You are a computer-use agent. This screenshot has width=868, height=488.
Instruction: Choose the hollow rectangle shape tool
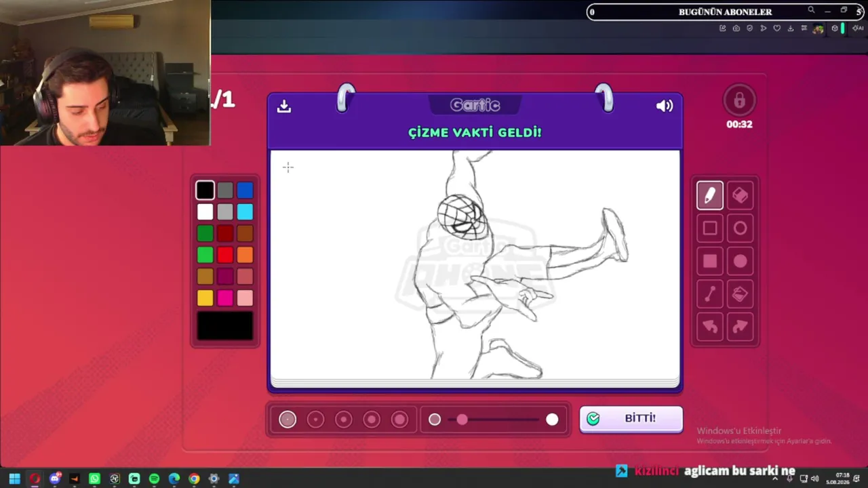click(x=710, y=228)
